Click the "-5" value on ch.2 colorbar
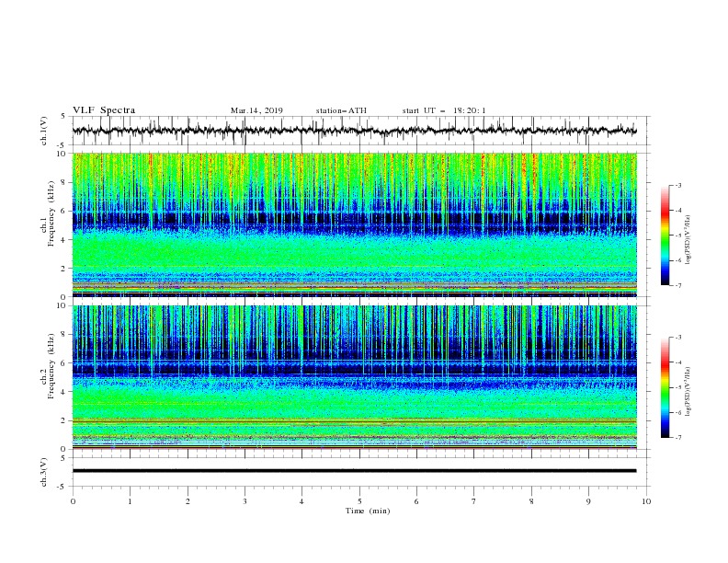The image size is (728, 563). point(677,387)
